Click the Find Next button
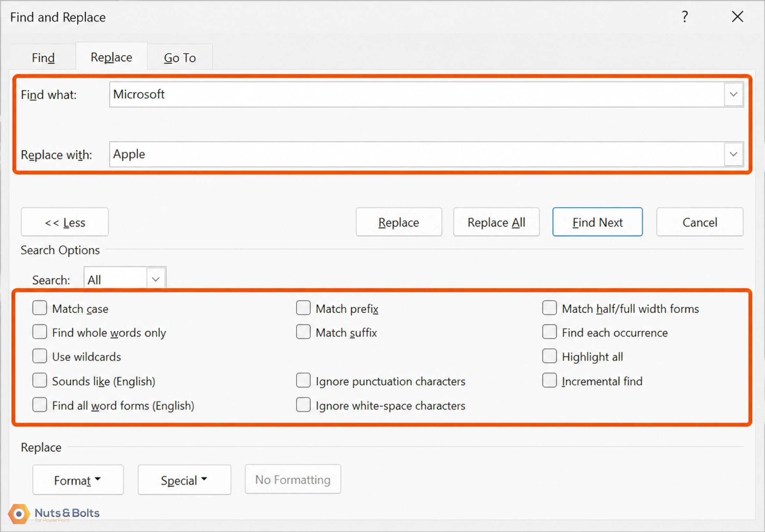Image resolution: width=765 pixels, height=532 pixels. (x=597, y=222)
